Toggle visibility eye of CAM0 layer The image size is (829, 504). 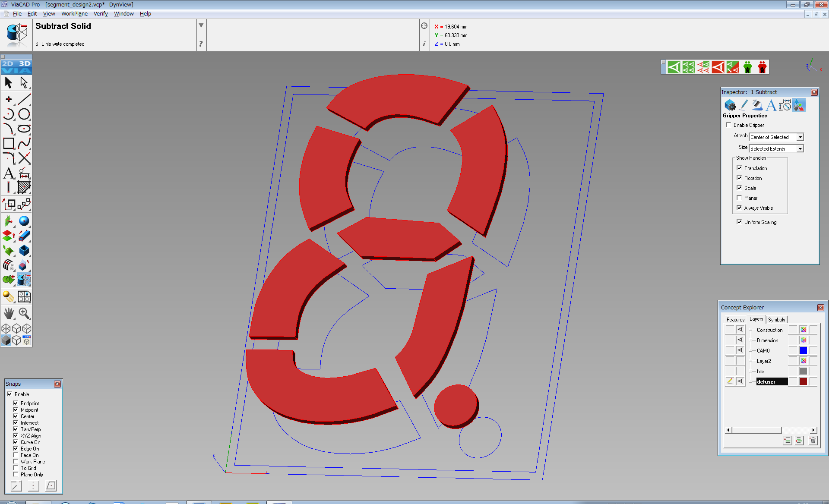(x=740, y=350)
